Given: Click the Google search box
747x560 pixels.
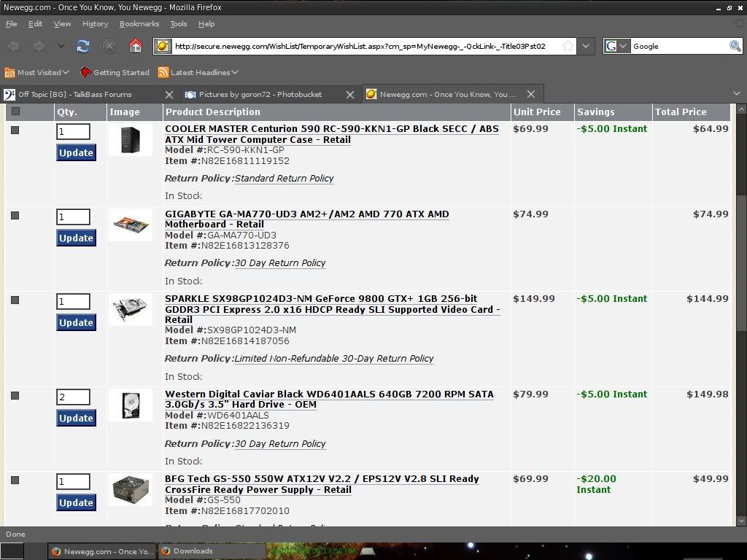Looking at the screenshot, I should tap(680, 46).
